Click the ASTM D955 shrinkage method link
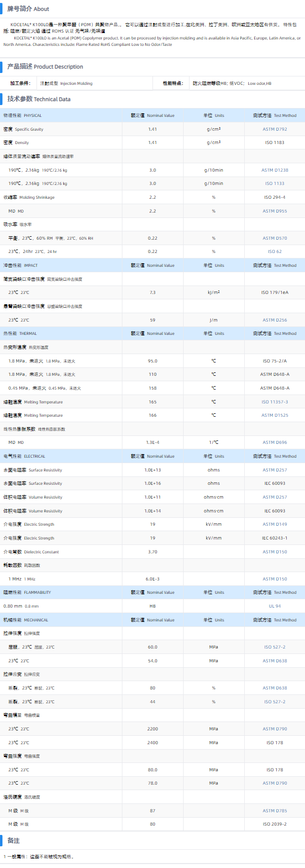 pyautogui.click(x=274, y=211)
